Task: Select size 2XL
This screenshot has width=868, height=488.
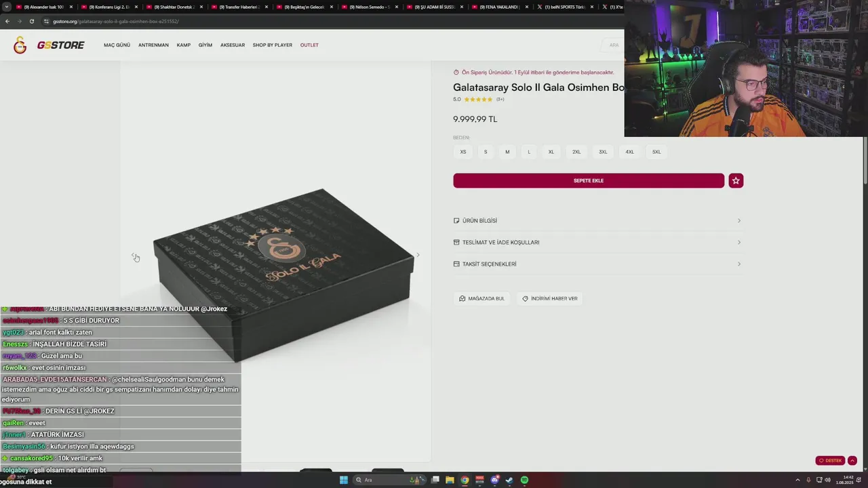Action: [x=576, y=152]
